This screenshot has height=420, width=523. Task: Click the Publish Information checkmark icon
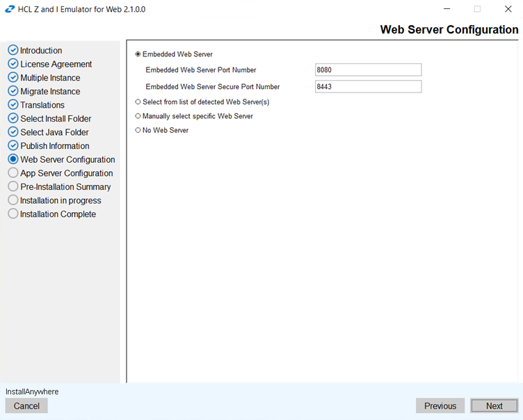[13, 146]
